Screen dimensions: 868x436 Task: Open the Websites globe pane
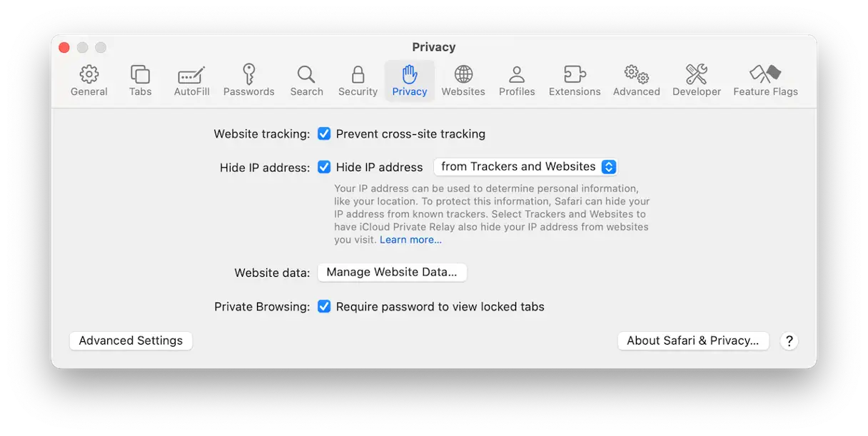463,74
